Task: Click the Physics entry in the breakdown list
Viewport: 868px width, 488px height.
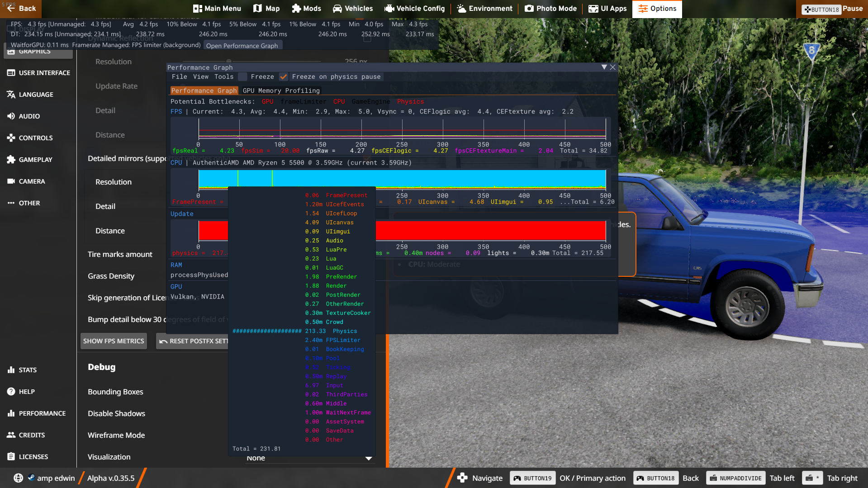Action: point(345,331)
